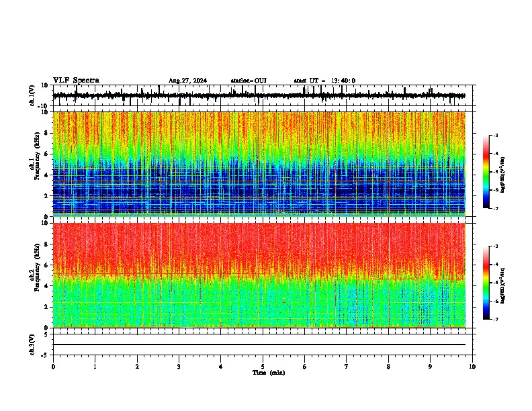Click the ch.2 colorbar log(PSD) label
Viewport: 532px width, 411px height.
point(503,285)
